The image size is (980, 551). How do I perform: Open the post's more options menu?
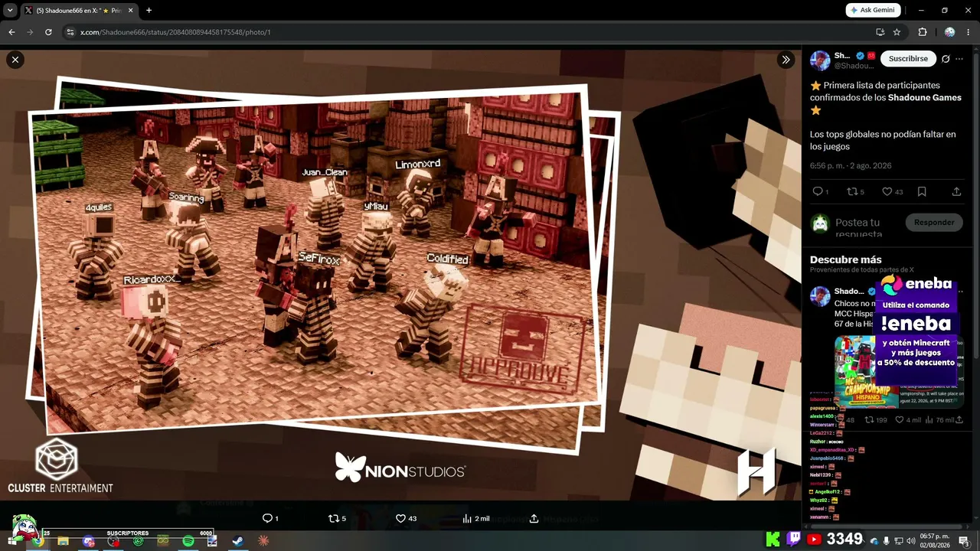coord(959,59)
